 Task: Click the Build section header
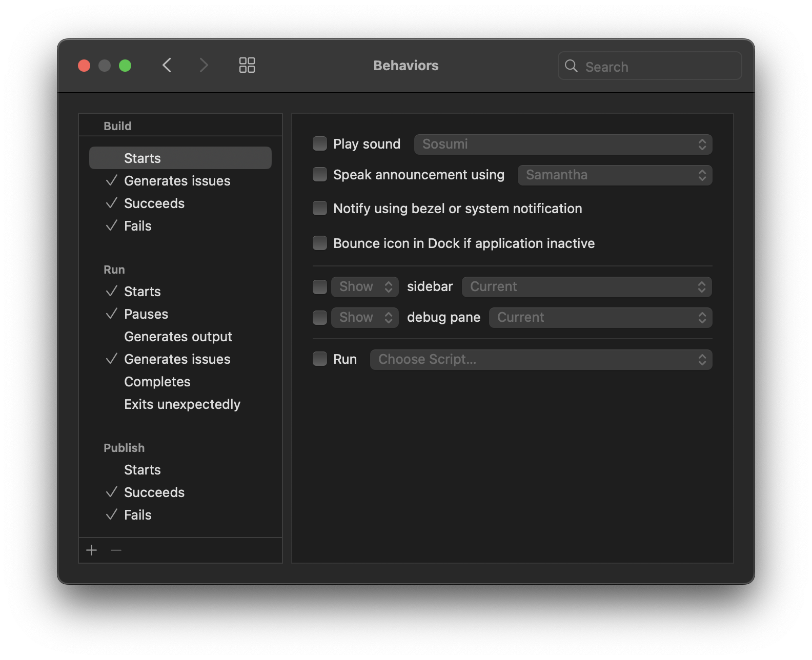pyautogui.click(x=117, y=126)
